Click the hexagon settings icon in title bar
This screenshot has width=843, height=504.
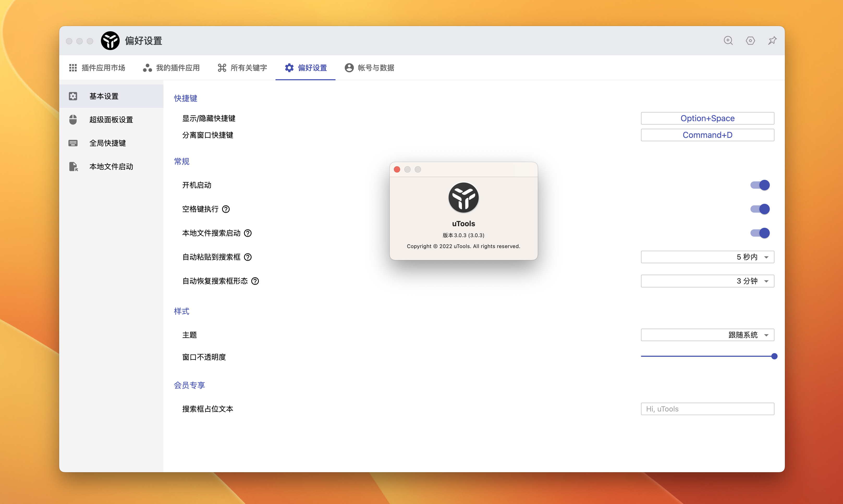tap(750, 41)
